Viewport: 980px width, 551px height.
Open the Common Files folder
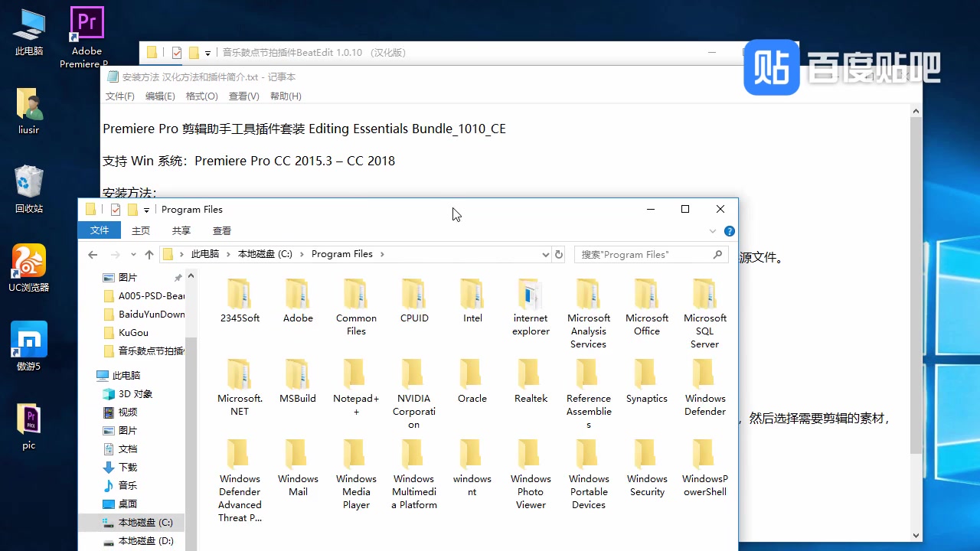356,308
